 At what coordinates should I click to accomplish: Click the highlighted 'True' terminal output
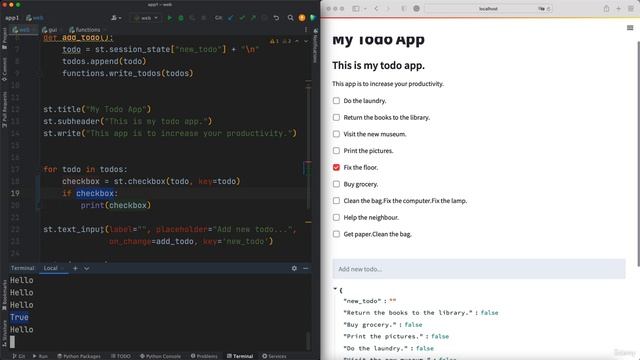[x=19, y=317]
